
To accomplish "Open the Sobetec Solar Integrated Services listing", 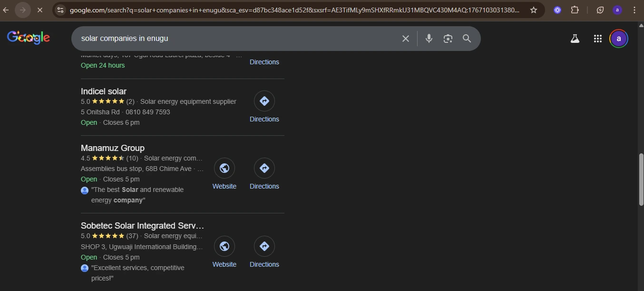I will 142,226.
